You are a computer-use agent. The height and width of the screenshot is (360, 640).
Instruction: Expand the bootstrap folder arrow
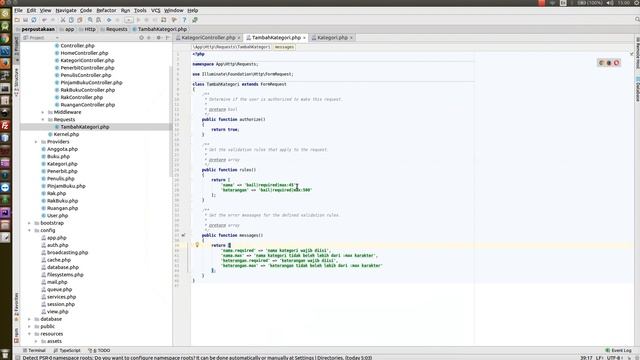[29, 223]
